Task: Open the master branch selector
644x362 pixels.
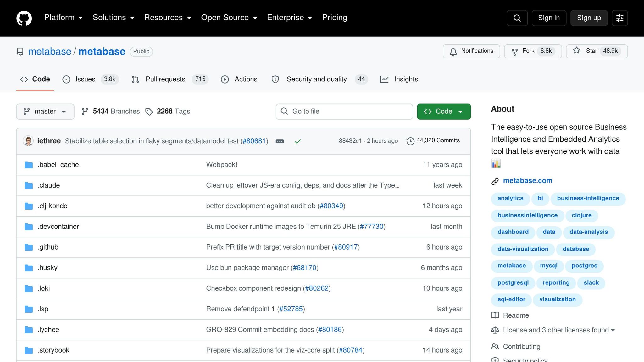Action: [45, 112]
